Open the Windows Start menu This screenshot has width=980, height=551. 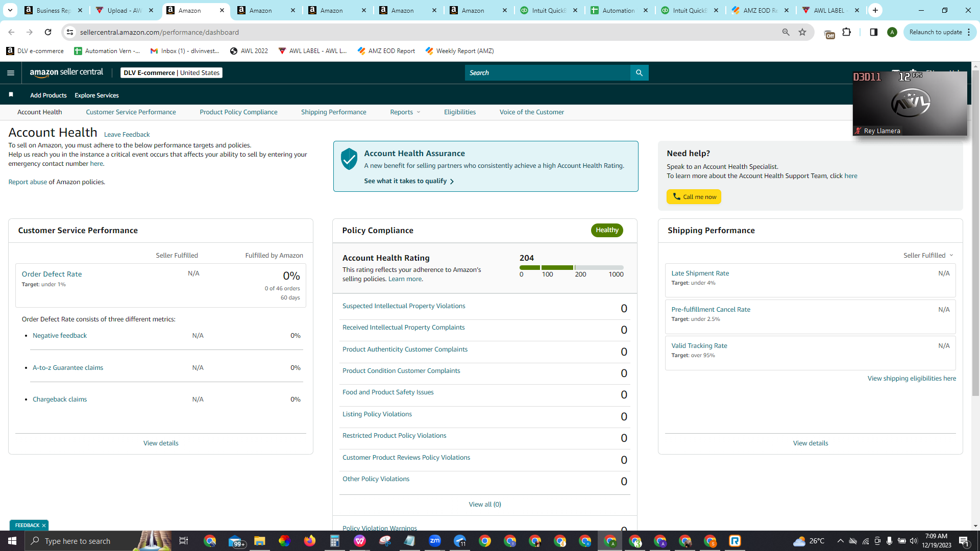[x=12, y=541]
